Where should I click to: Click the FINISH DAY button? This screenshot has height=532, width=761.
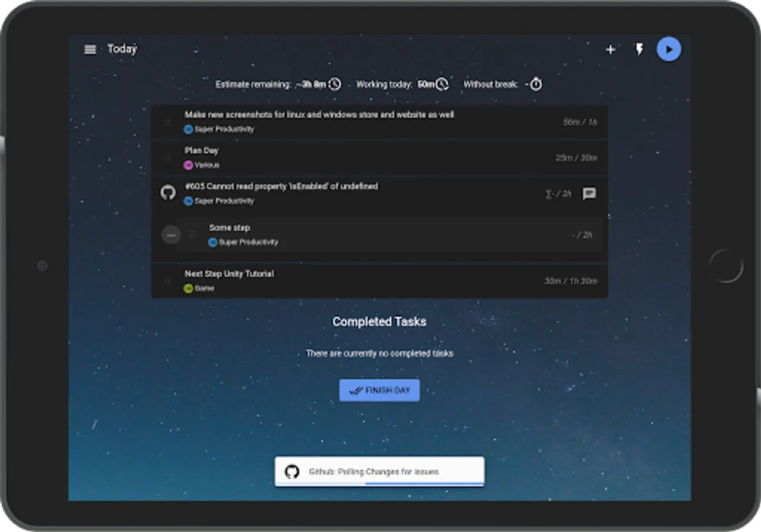tap(380, 390)
